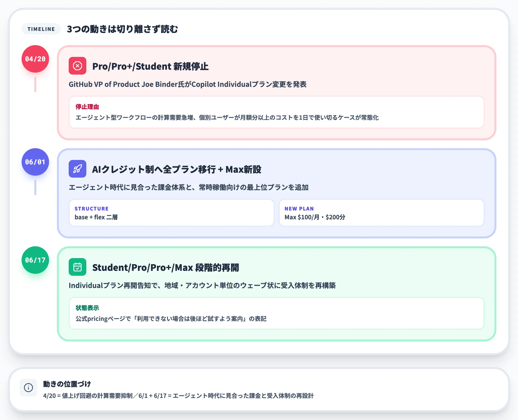Click the info circle icon
Viewport: 518px width, 420px height.
pos(28,387)
